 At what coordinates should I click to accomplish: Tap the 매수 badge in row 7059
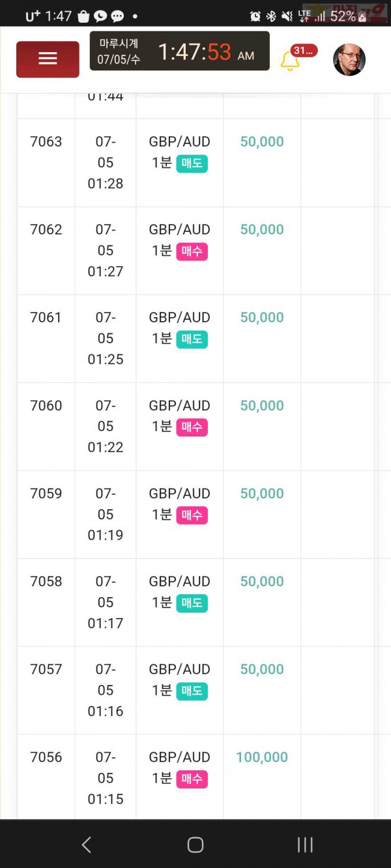point(192,514)
